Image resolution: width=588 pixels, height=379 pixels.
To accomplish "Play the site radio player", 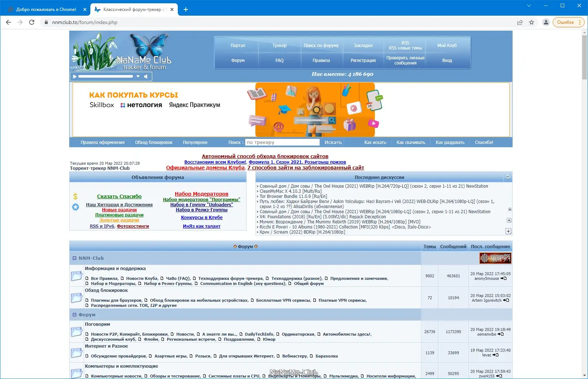I will tap(75, 77).
